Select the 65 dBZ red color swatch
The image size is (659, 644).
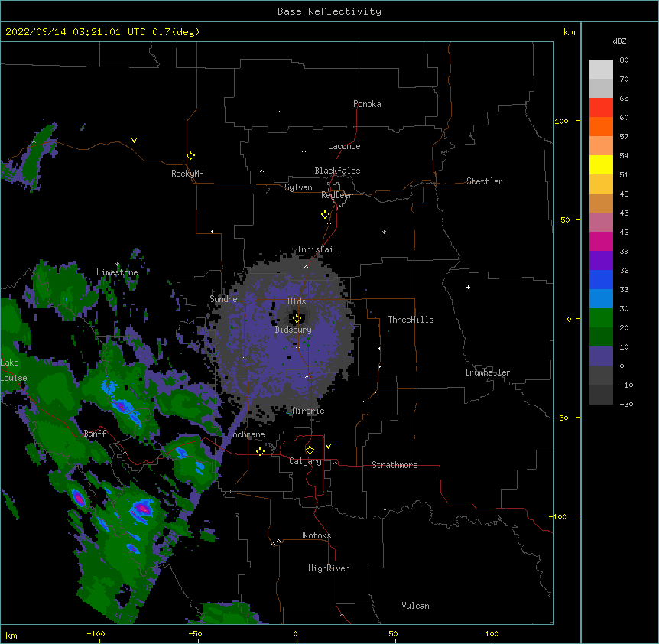coord(601,108)
